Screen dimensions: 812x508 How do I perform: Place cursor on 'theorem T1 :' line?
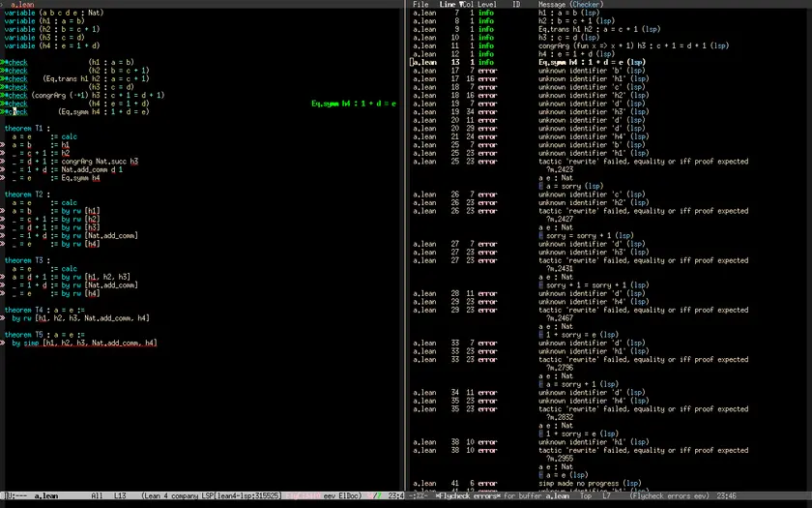pos(27,129)
